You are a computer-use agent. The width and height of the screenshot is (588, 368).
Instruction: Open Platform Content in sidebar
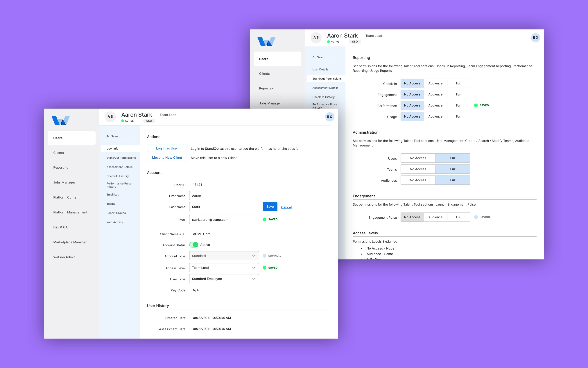pos(66,197)
